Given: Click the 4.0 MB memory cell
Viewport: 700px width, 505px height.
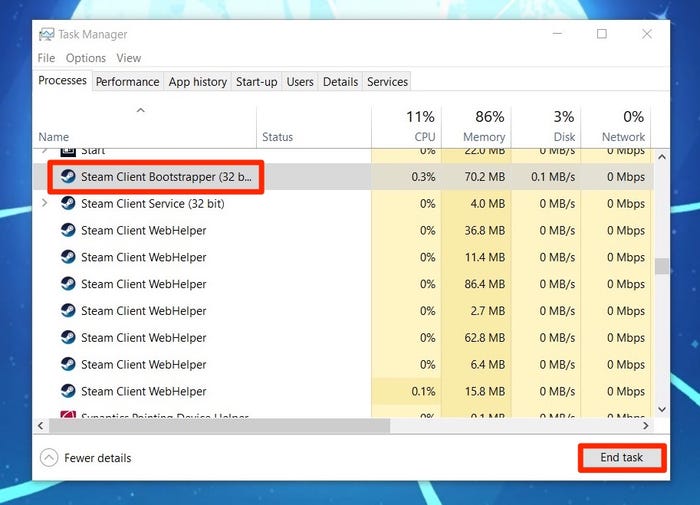Looking at the screenshot, I should pos(476,203).
